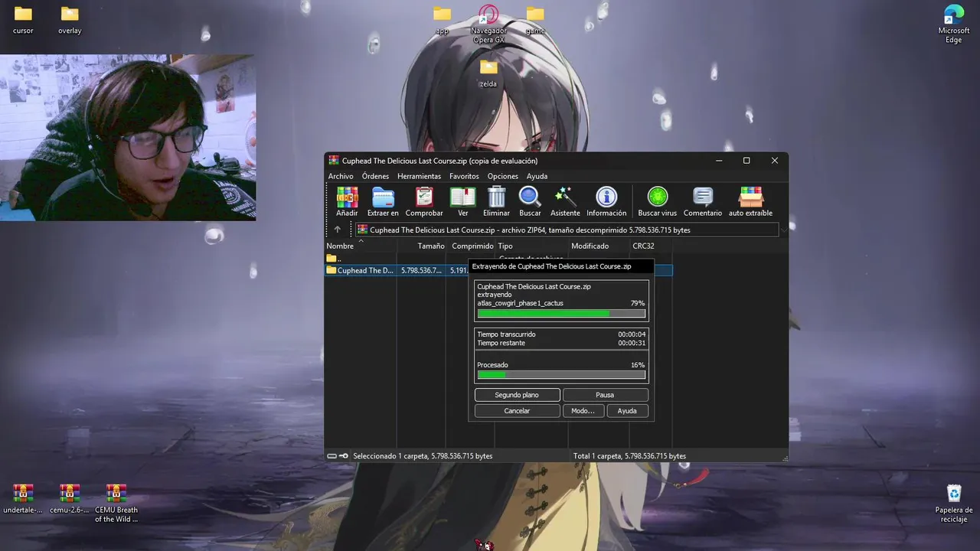Select CEMU Breath of the Wild archive
Image resolution: width=980 pixels, height=551 pixels.
116,503
